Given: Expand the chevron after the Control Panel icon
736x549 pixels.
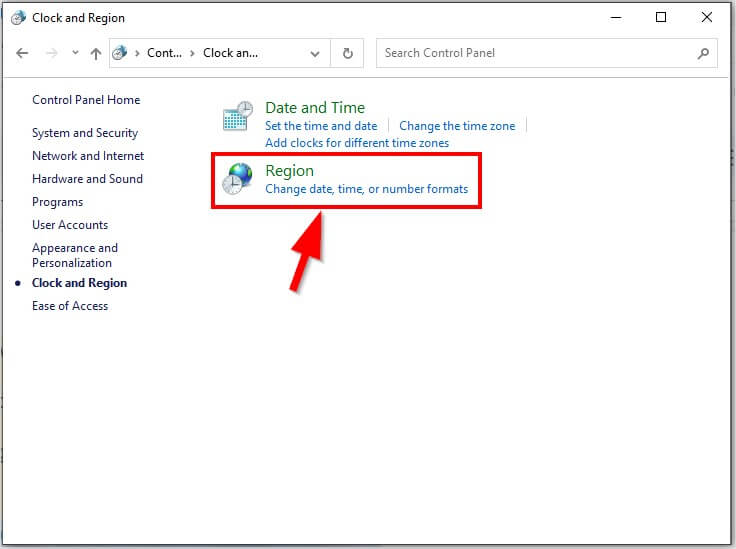Looking at the screenshot, I should click(x=137, y=53).
